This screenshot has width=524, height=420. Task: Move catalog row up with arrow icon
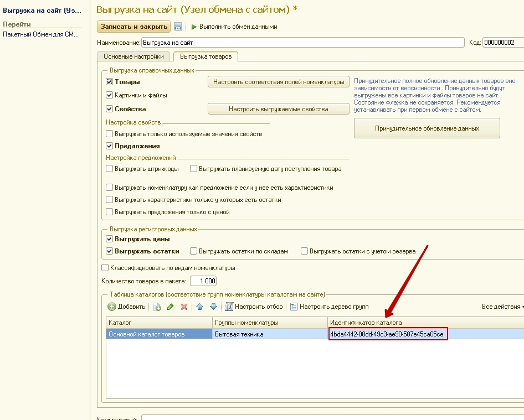pyautogui.click(x=200, y=307)
